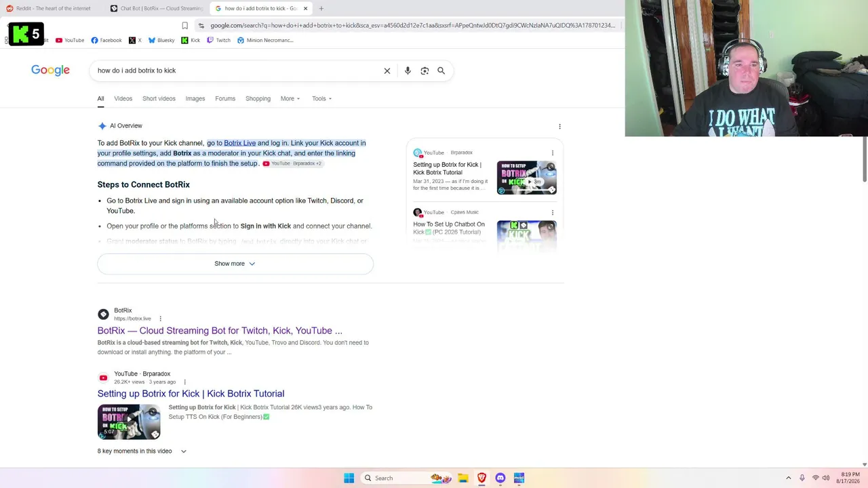The height and width of the screenshot is (488, 868).
Task: Open the YouTube bookmark
Action: 70,40
